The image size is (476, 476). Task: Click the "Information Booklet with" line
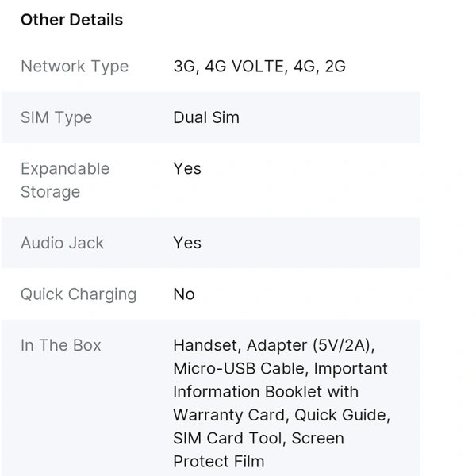click(266, 392)
